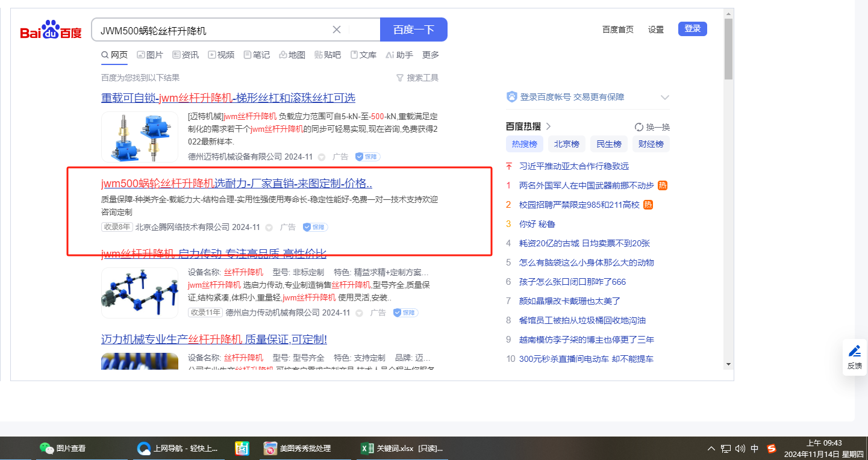Select the 北京榜 hot list tab
Screen dimensions: 868x460
coord(567,144)
